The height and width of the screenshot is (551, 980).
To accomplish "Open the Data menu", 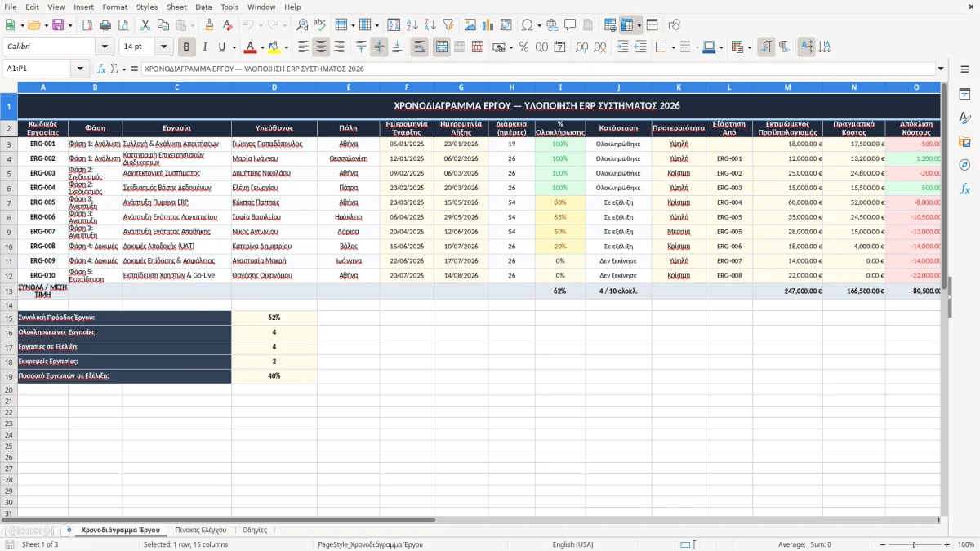I will tap(203, 7).
